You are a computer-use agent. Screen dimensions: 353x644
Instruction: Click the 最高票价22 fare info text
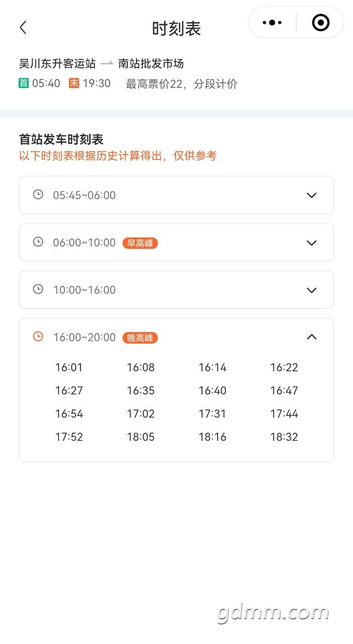pyautogui.click(x=154, y=84)
